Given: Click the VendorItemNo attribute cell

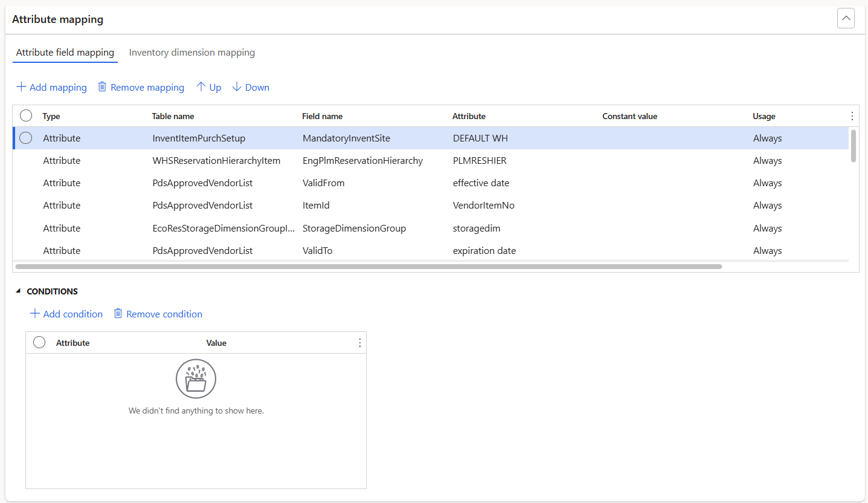Looking at the screenshot, I should (x=483, y=206).
